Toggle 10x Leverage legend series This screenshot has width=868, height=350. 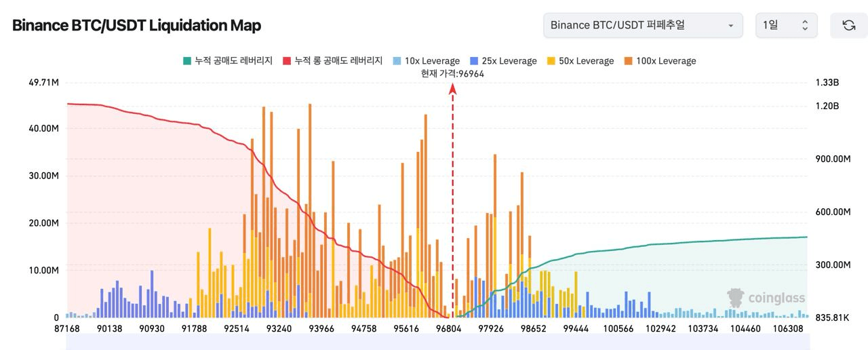(x=426, y=61)
